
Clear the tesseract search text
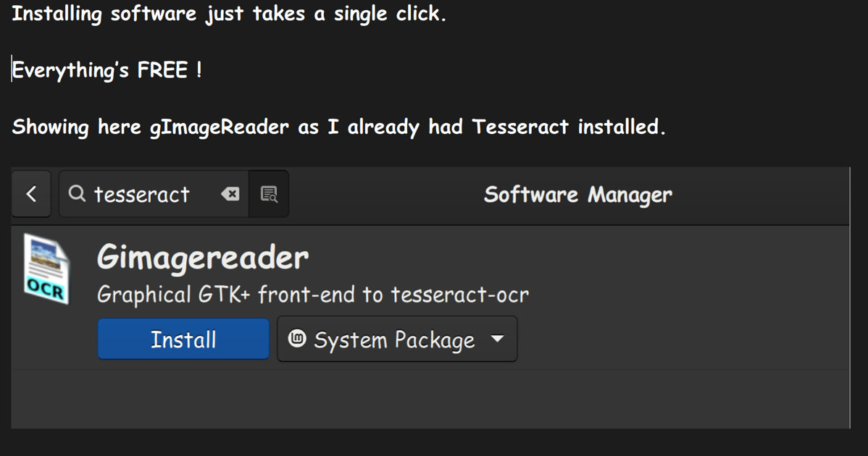[x=230, y=193]
